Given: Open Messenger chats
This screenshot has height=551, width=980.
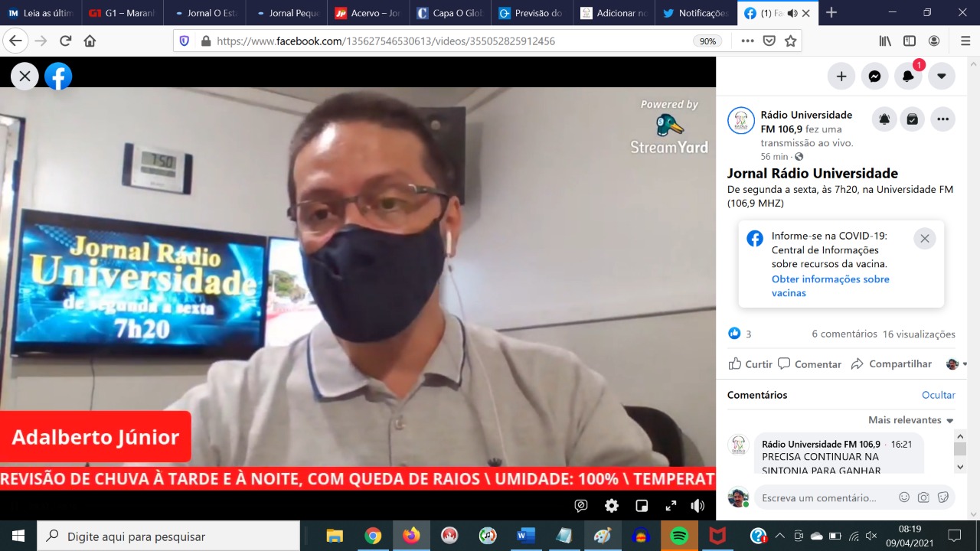Looking at the screenshot, I should tap(874, 76).
